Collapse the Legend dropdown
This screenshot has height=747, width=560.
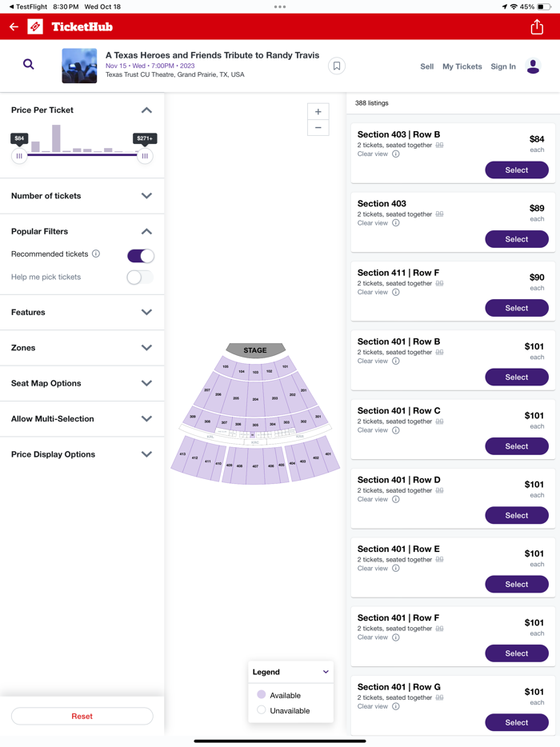tap(326, 672)
